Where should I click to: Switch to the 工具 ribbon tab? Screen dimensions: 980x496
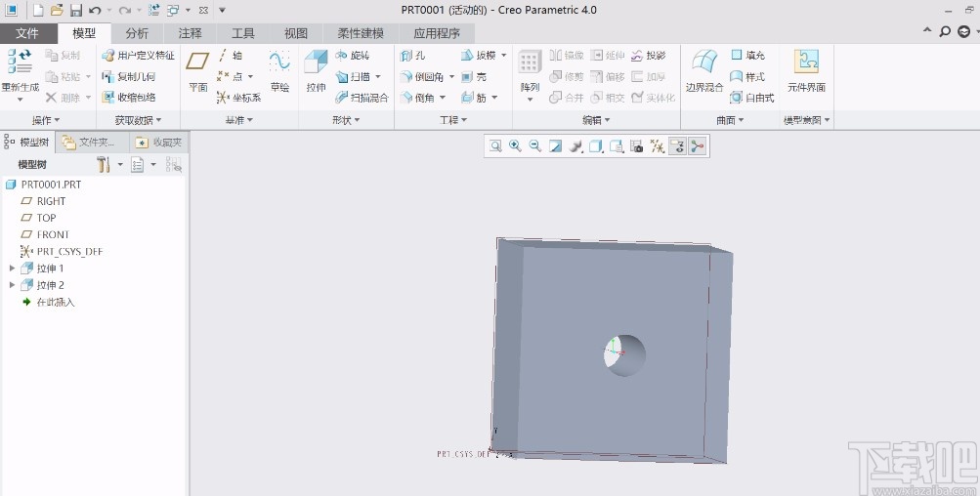point(243,33)
